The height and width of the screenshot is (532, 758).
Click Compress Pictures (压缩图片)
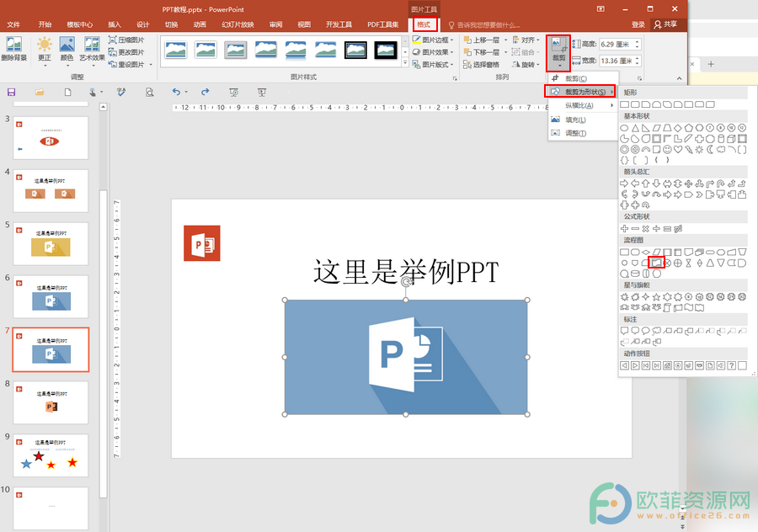[126, 40]
